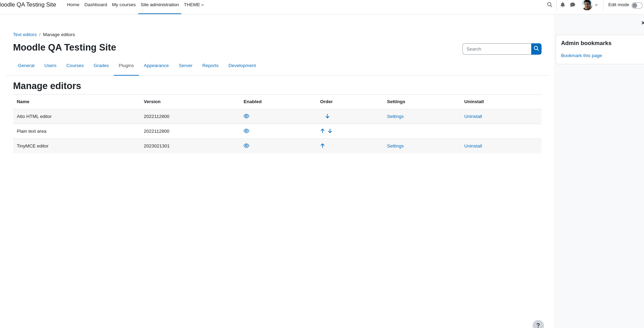Close the Admin bookmarks drawer
Image resolution: width=644 pixels, height=328 pixels.
click(642, 23)
